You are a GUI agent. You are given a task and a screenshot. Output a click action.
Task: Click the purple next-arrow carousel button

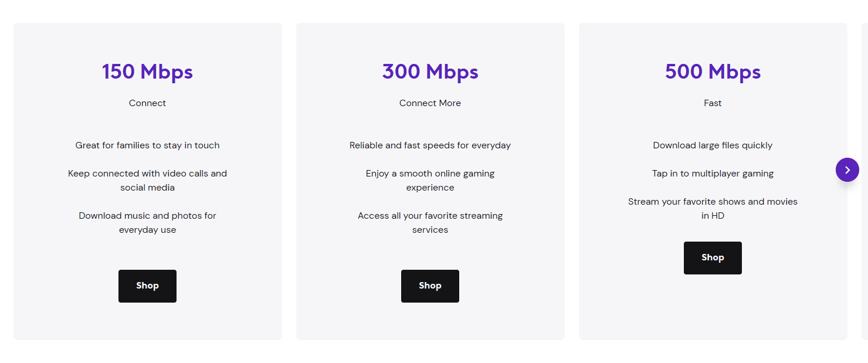(x=847, y=170)
